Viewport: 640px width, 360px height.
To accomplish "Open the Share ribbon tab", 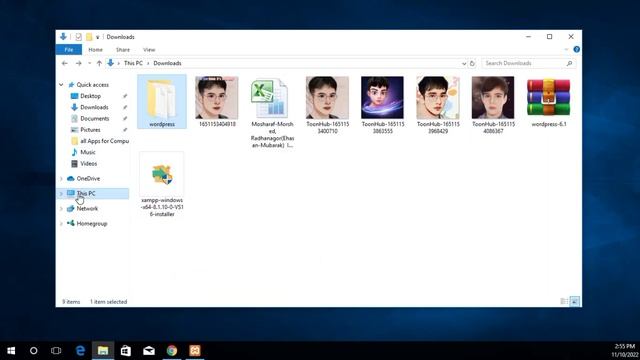I will pyautogui.click(x=122, y=49).
